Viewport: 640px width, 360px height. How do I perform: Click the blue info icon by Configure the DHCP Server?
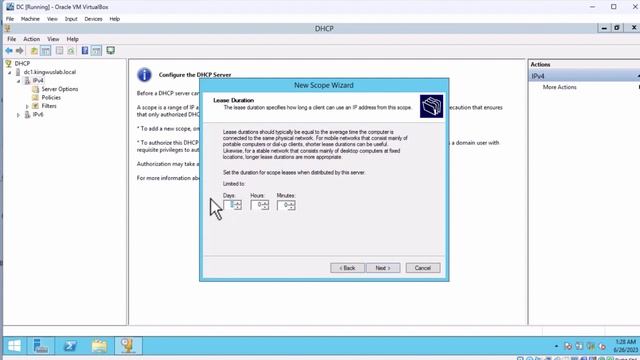click(x=144, y=75)
